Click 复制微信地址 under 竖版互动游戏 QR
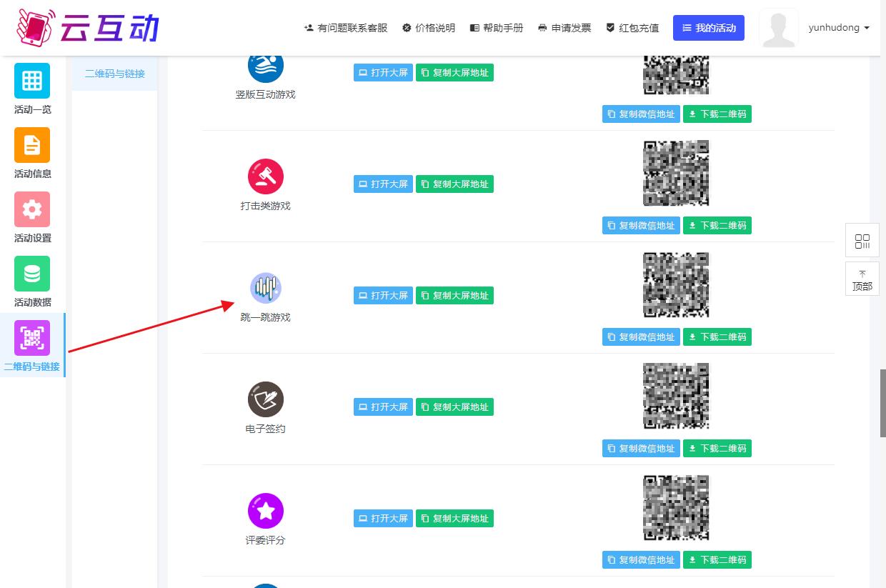This screenshot has height=588, width=886. pos(641,114)
